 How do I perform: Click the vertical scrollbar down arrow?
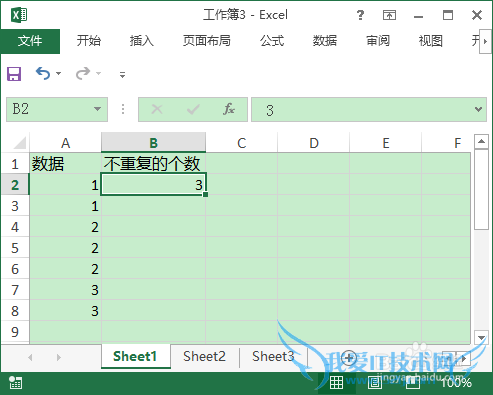tap(481, 337)
